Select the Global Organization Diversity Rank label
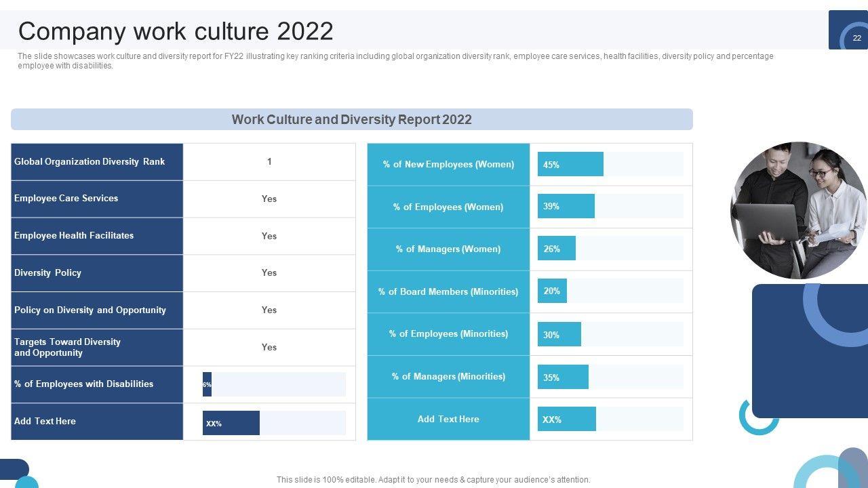 90,162
